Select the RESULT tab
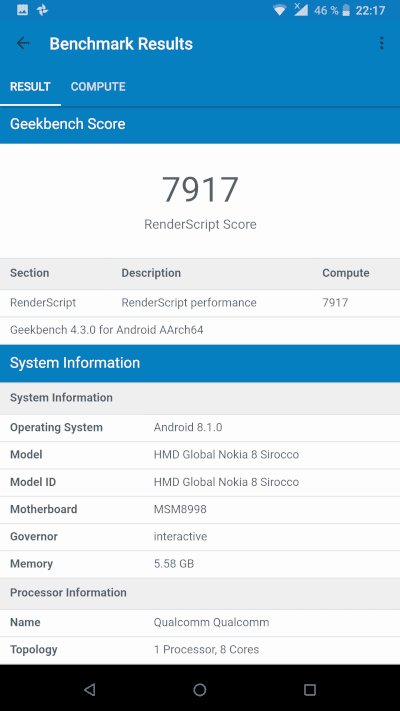 click(x=30, y=87)
